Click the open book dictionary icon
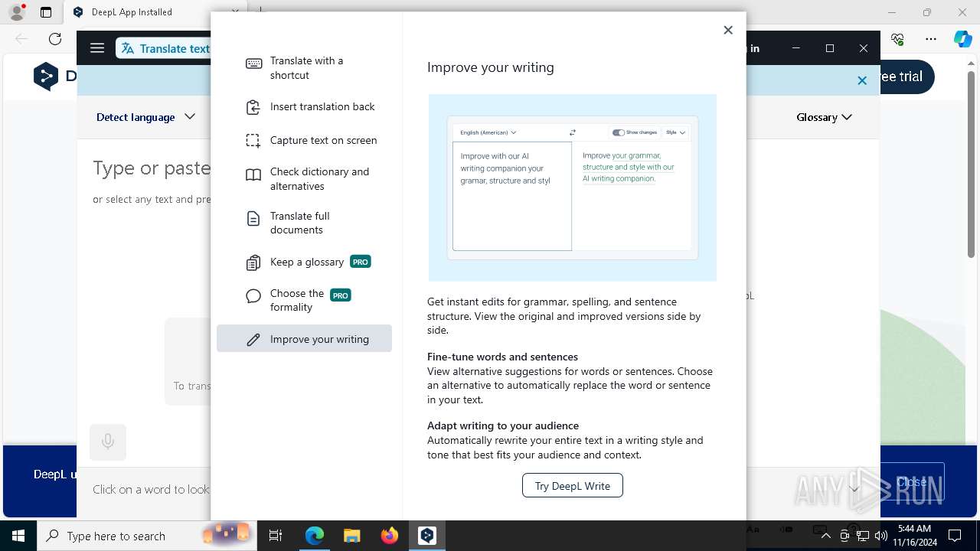The image size is (980, 551). point(253,175)
